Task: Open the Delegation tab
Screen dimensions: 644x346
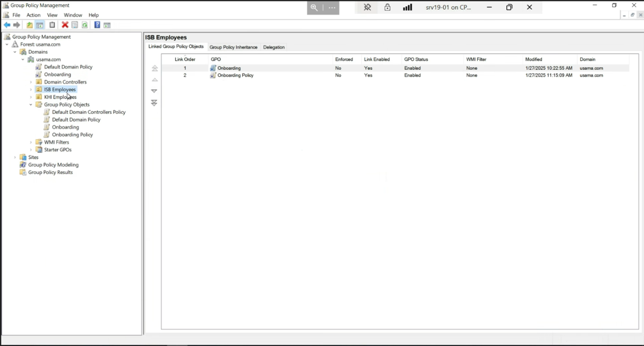Action: pos(274,47)
